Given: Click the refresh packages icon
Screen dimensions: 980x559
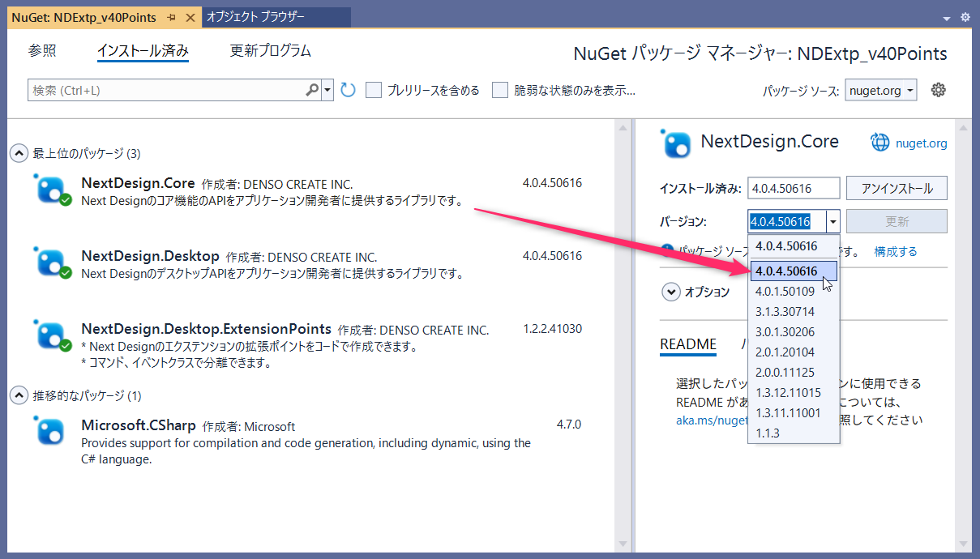Looking at the screenshot, I should point(348,90).
